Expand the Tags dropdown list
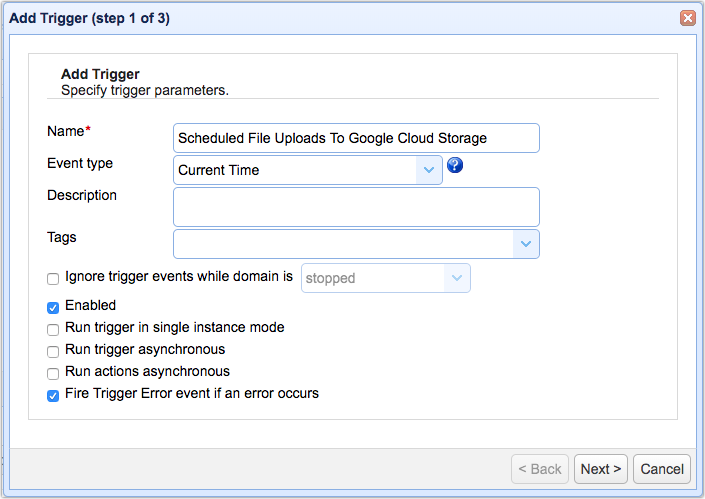705x499 pixels. coord(526,244)
